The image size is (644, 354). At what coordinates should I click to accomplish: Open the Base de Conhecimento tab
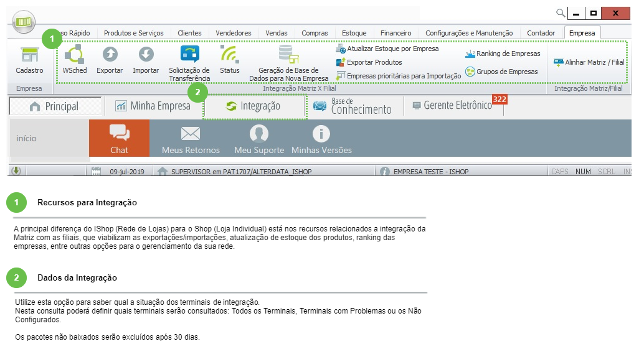point(353,106)
